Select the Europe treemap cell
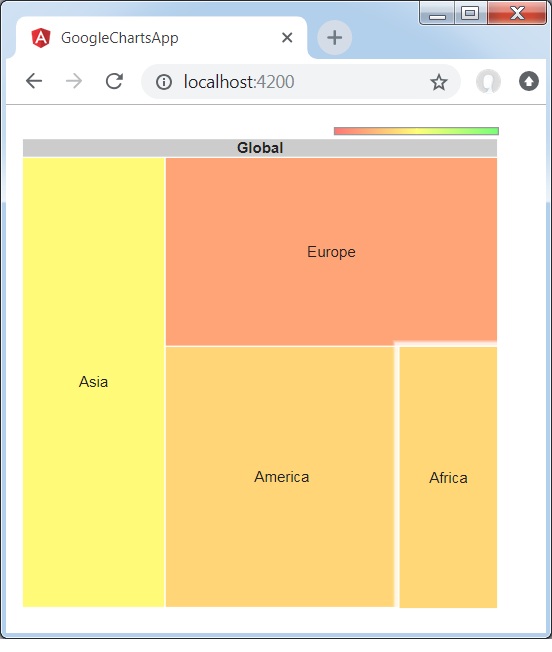Screen dimensions: 552x652 point(331,252)
